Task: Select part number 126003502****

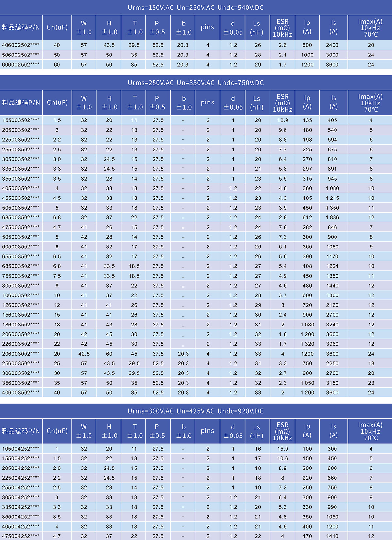Action: 21,305
